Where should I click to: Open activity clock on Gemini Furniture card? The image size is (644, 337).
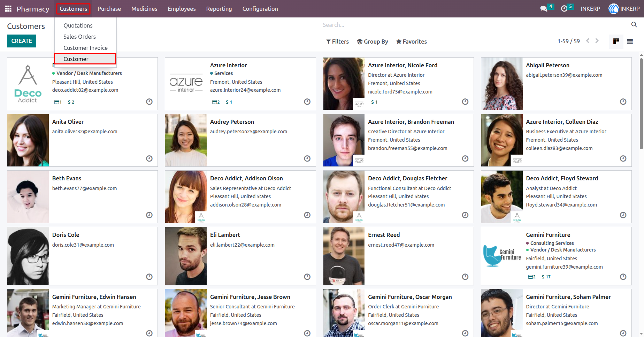(623, 277)
